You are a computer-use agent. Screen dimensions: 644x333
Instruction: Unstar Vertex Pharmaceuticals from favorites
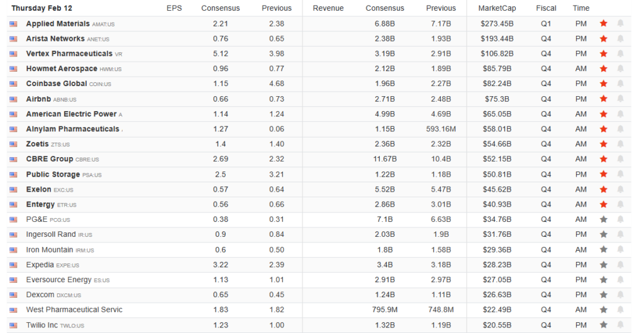[x=604, y=54]
